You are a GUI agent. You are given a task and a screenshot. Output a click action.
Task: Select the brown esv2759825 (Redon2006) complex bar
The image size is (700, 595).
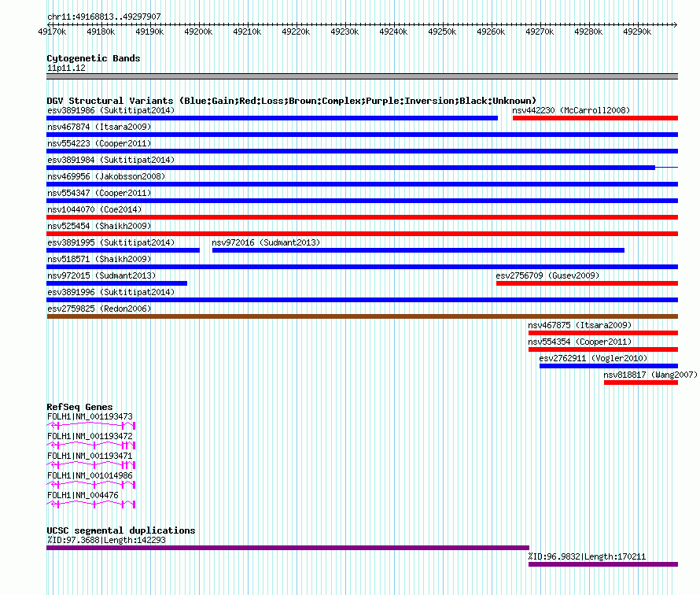coord(362,316)
